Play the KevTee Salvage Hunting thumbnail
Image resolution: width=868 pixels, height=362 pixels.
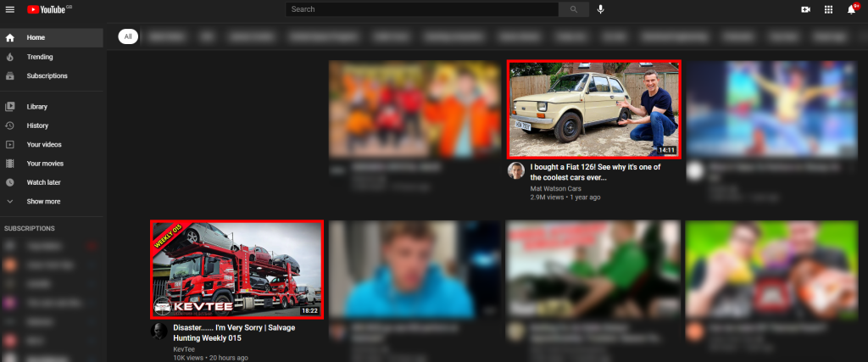point(236,269)
